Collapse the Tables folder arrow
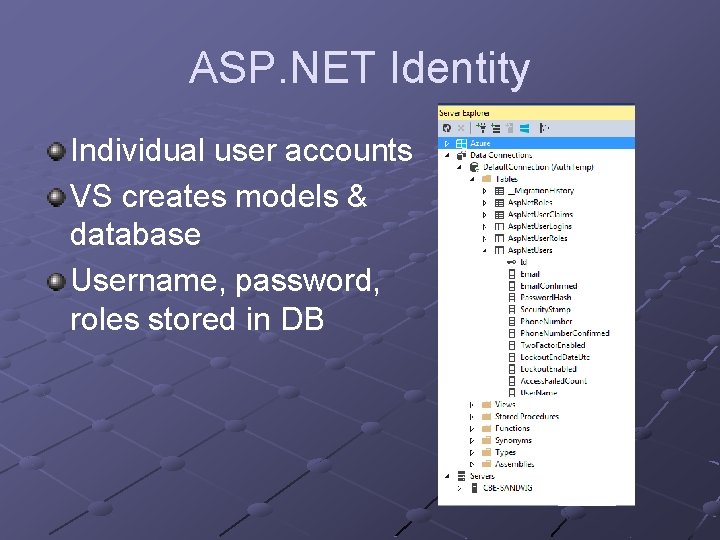Viewport: 720px width, 540px height. pyautogui.click(x=472, y=179)
